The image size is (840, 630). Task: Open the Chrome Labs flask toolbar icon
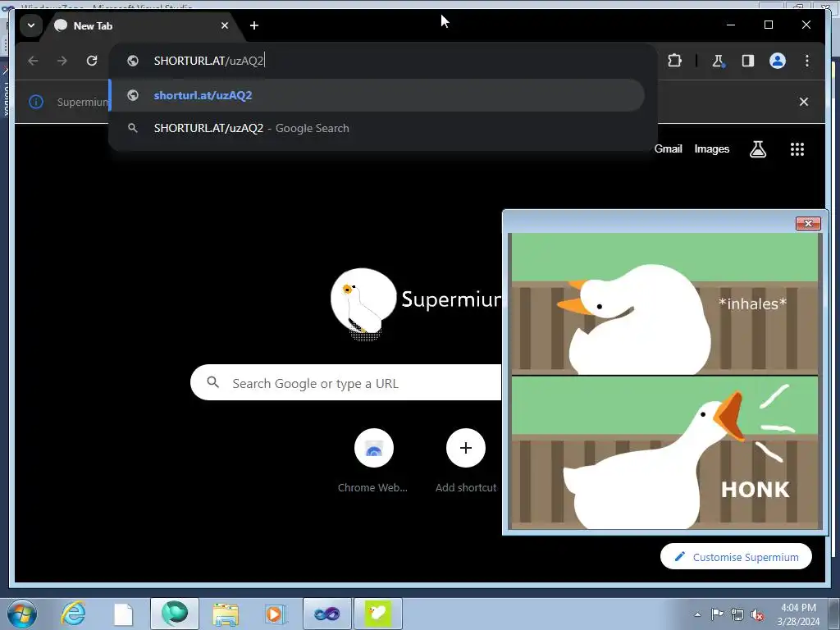click(x=718, y=61)
